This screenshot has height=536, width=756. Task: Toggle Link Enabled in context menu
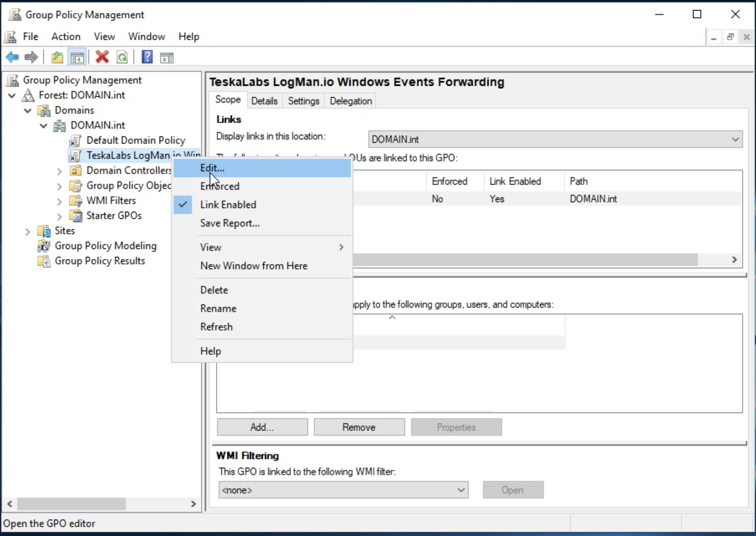262,205
